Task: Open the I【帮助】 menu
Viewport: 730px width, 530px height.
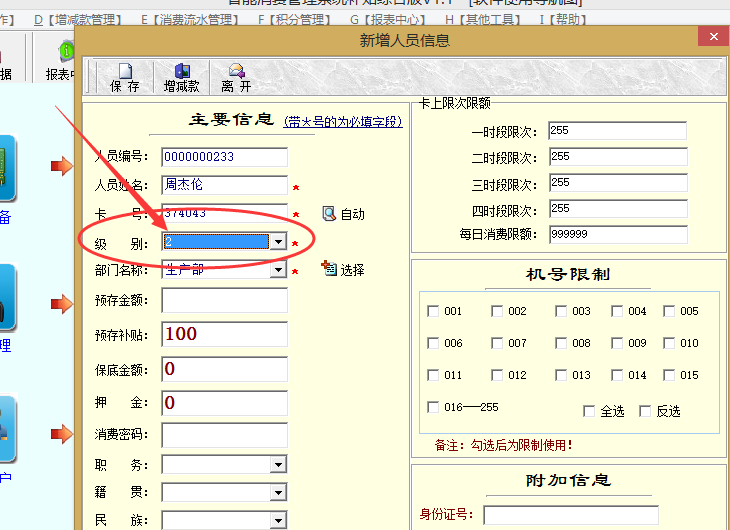Action: pos(563,20)
